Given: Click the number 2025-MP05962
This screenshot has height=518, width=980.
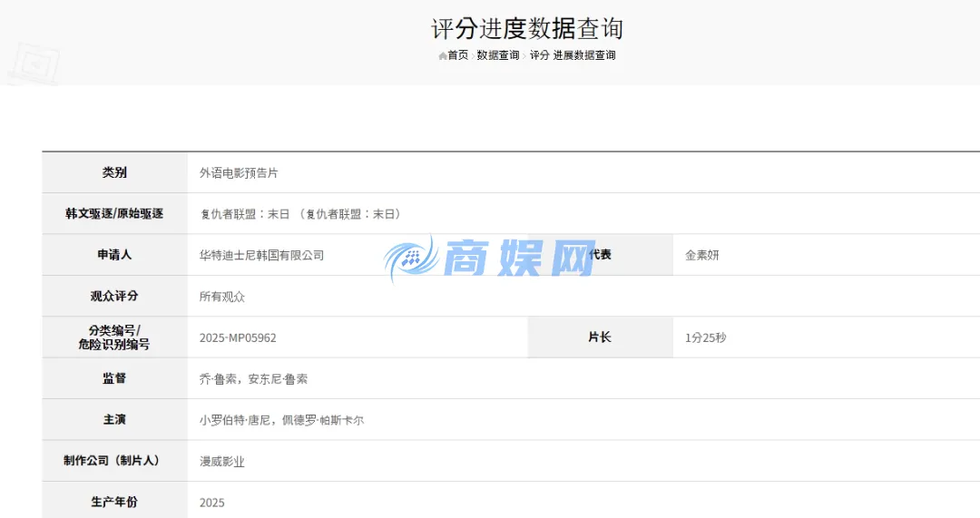Looking at the screenshot, I should pyautogui.click(x=238, y=338).
